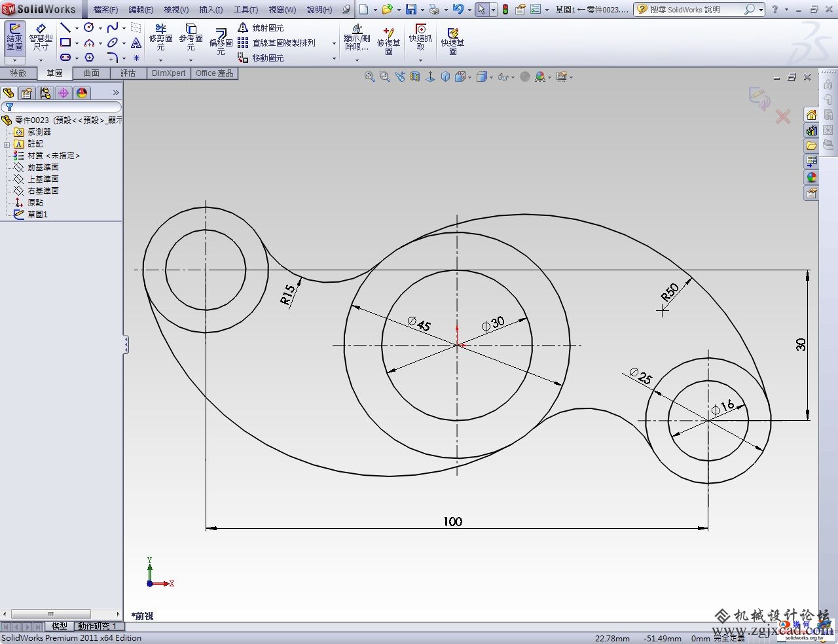Open the Circle tool dropdown arrow
Image resolution: width=838 pixels, height=644 pixels.
click(x=100, y=28)
